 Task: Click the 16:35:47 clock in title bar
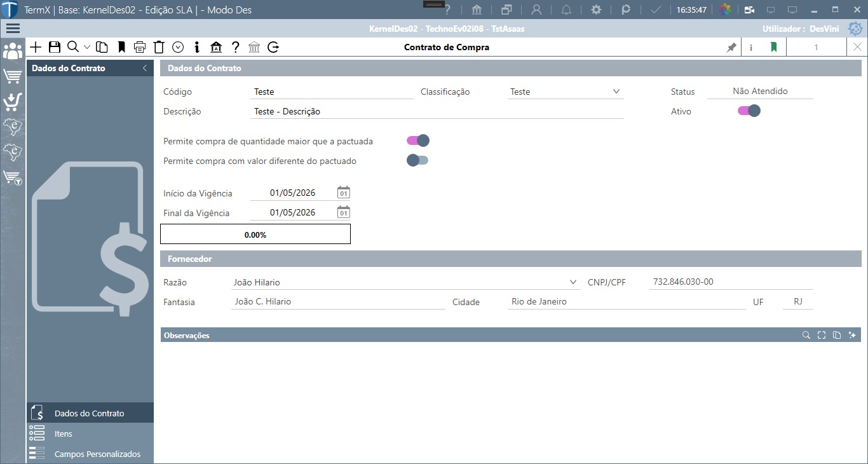click(x=691, y=10)
